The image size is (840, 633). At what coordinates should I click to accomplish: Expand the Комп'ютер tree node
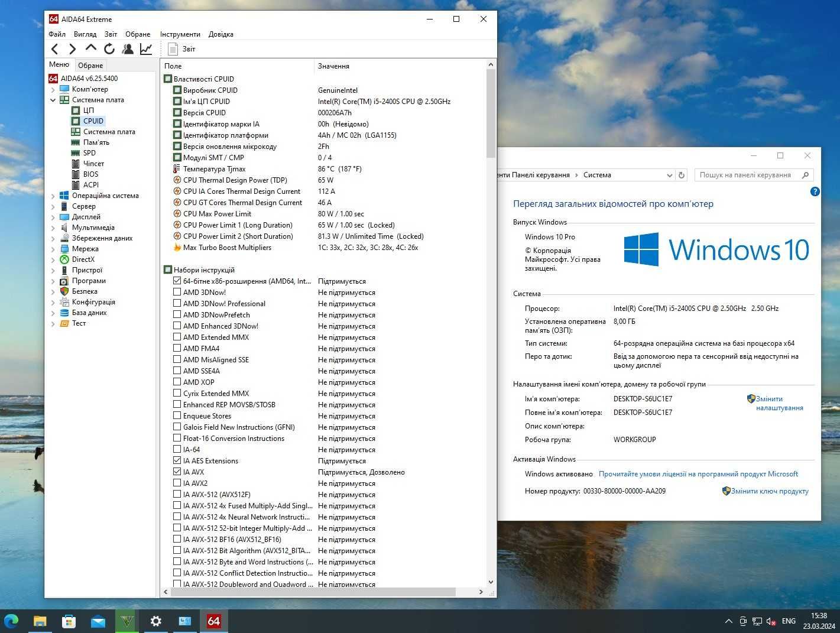(x=53, y=90)
